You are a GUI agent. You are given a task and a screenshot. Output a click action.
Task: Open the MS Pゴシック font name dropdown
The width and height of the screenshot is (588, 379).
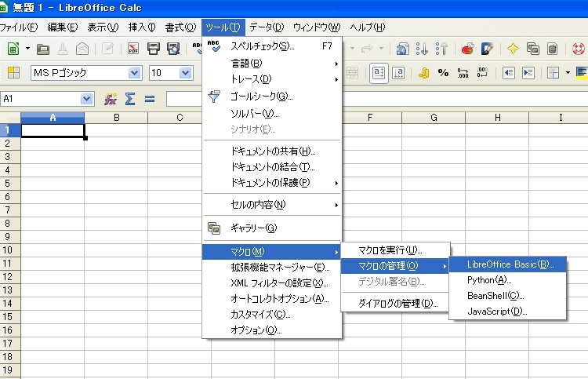134,73
